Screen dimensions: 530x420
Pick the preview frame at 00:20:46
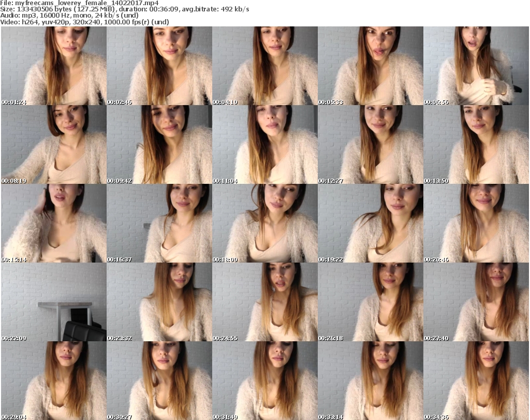click(476, 224)
